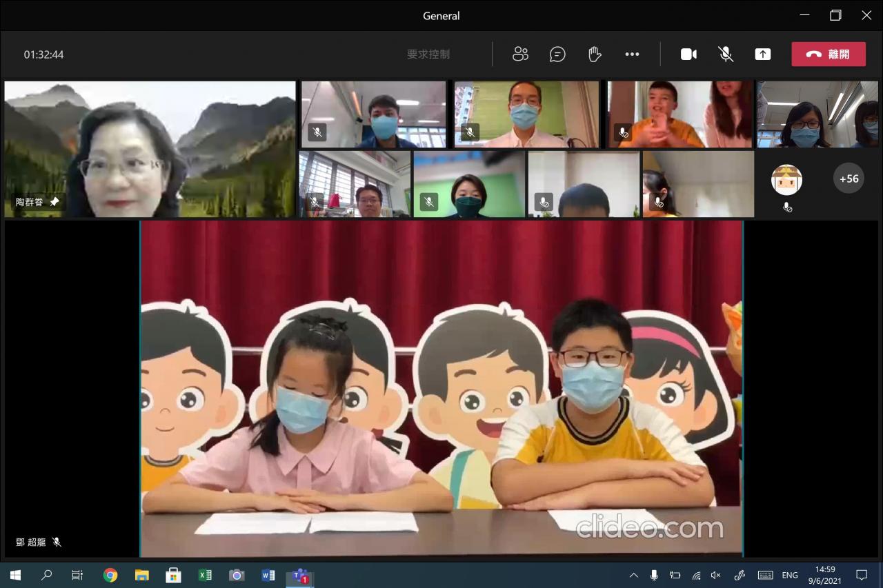
Task: Open the meeting chat icon
Action: tap(557, 54)
